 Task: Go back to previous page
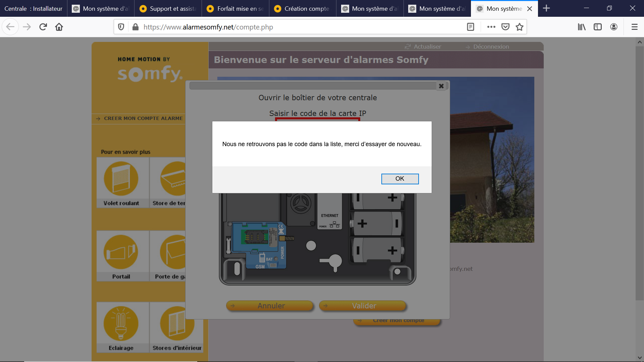pyautogui.click(x=10, y=27)
